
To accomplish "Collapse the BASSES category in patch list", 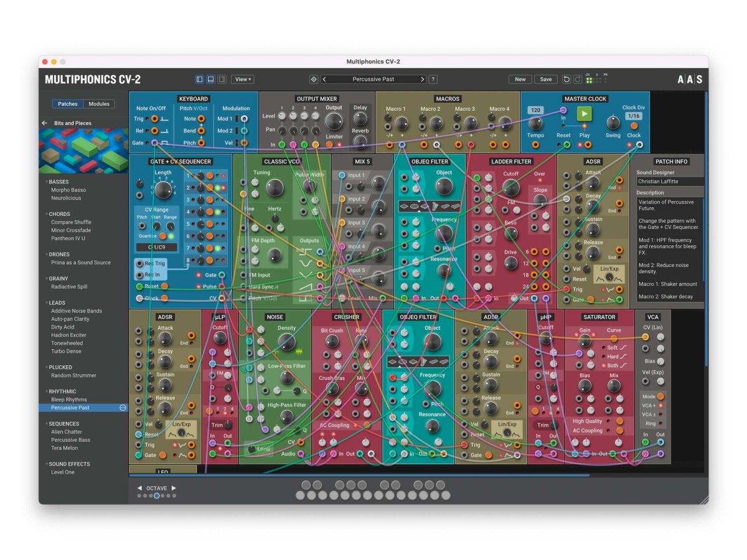I will [47, 182].
